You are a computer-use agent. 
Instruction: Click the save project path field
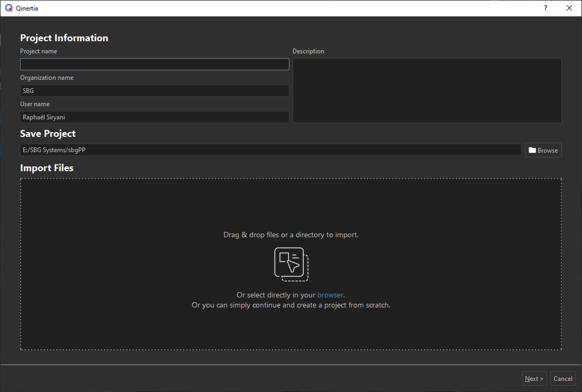click(270, 150)
